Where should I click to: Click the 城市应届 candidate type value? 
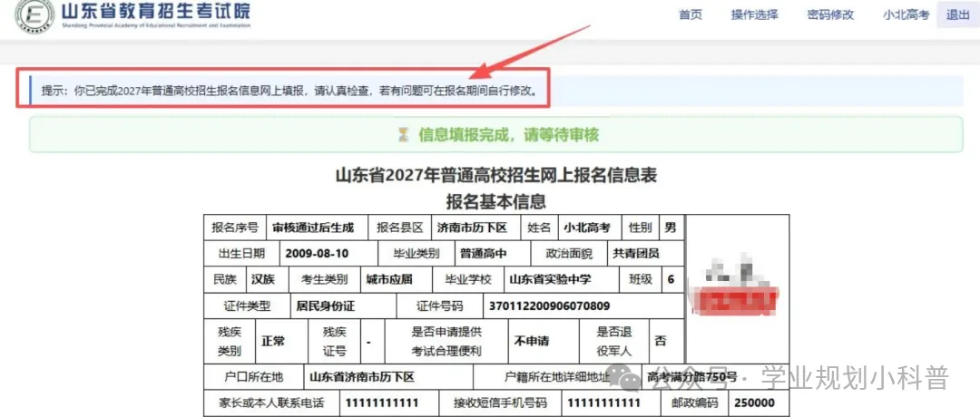[x=389, y=279]
